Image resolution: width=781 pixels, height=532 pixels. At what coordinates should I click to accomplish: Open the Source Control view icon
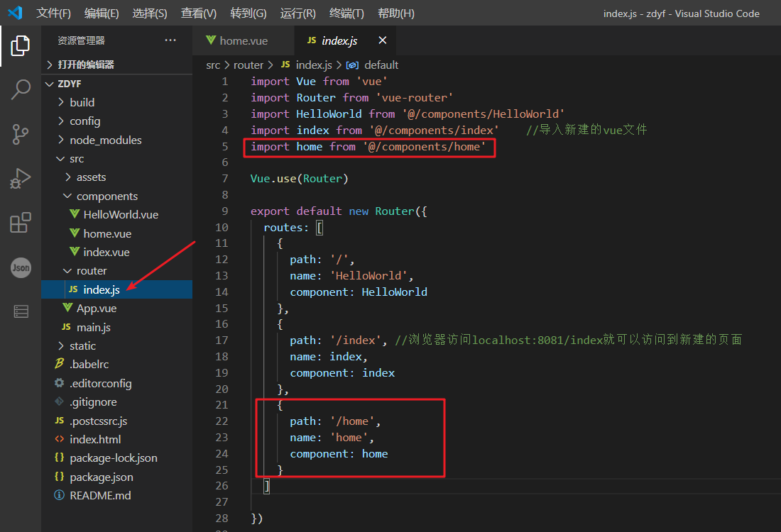click(21, 134)
